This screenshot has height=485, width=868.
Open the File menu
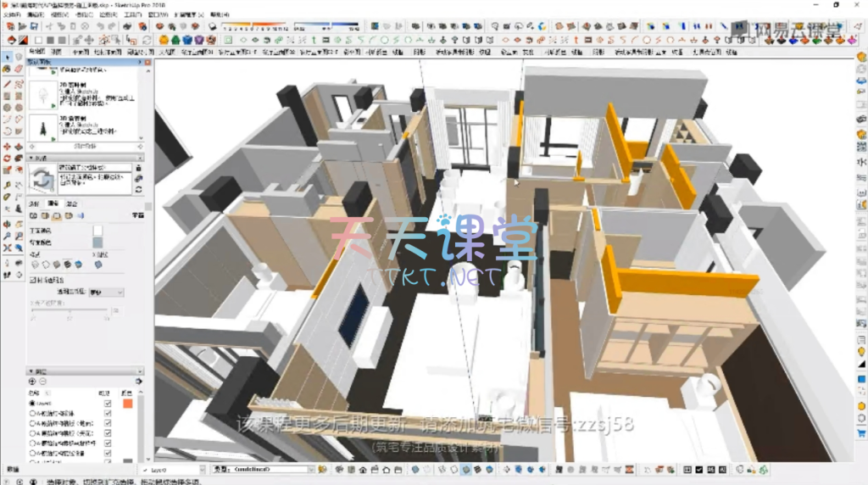point(11,15)
